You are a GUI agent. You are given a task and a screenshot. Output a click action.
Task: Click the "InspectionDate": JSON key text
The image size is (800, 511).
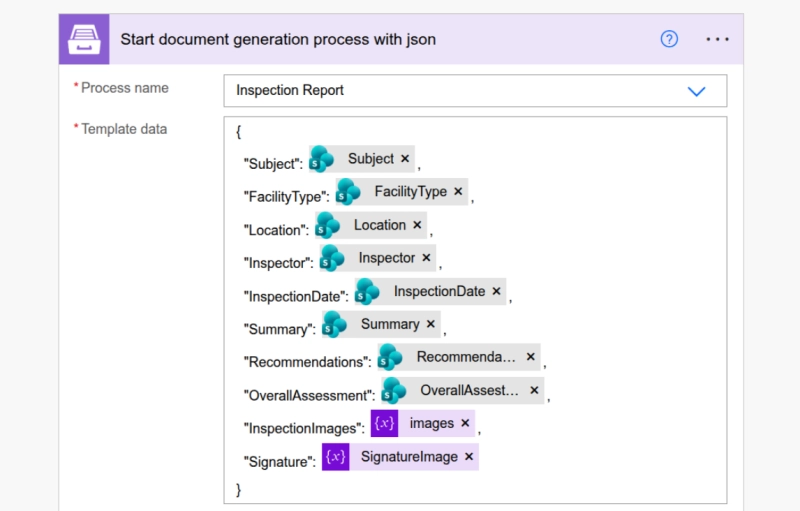(x=296, y=296)
